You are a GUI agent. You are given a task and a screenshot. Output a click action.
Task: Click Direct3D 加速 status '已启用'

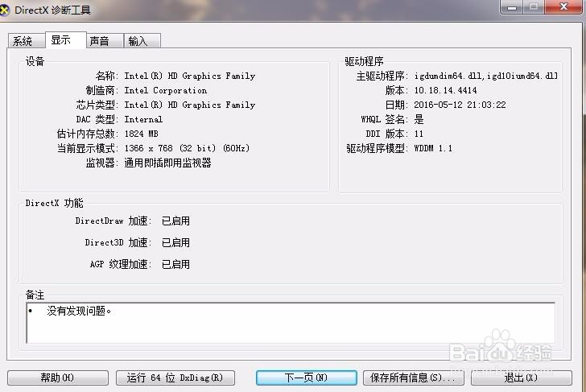(175, 242)
